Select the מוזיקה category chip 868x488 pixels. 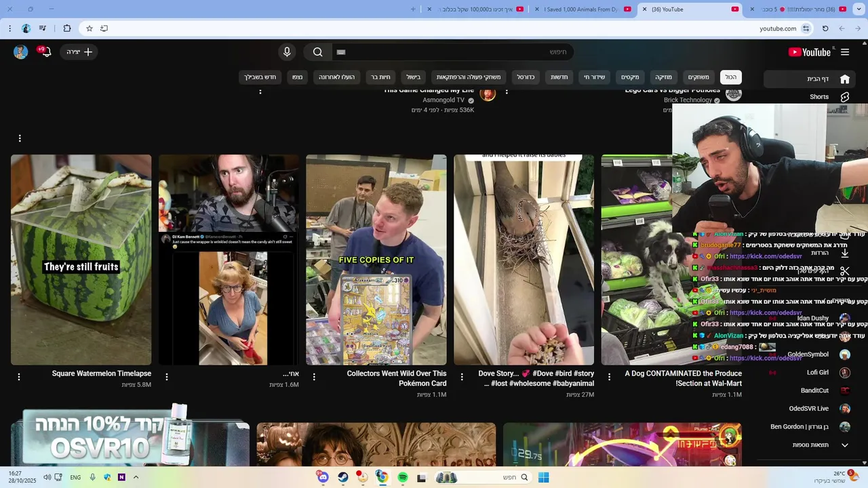663,77
